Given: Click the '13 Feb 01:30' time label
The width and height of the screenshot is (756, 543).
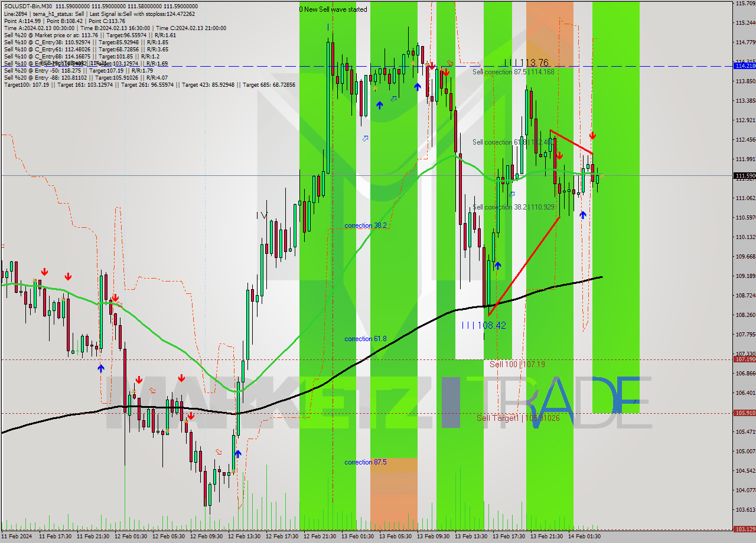Looking at the screenshot, I should click(358, 537).
